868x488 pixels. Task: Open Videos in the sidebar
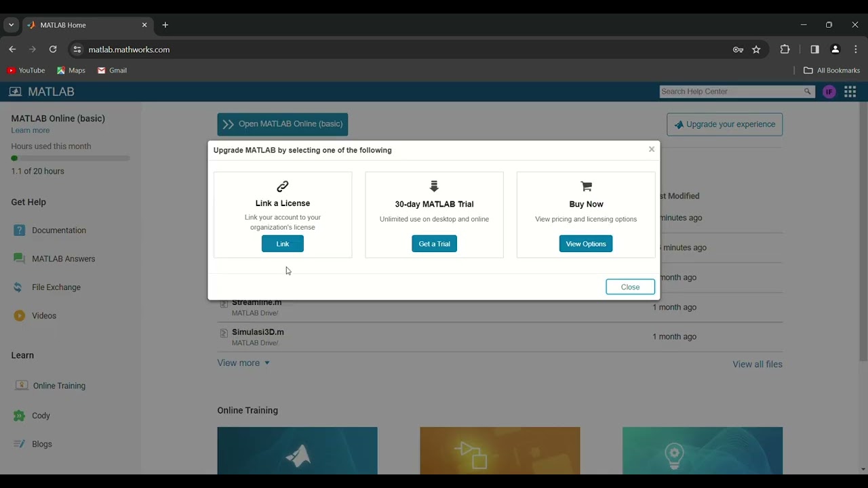click(44, 316)
